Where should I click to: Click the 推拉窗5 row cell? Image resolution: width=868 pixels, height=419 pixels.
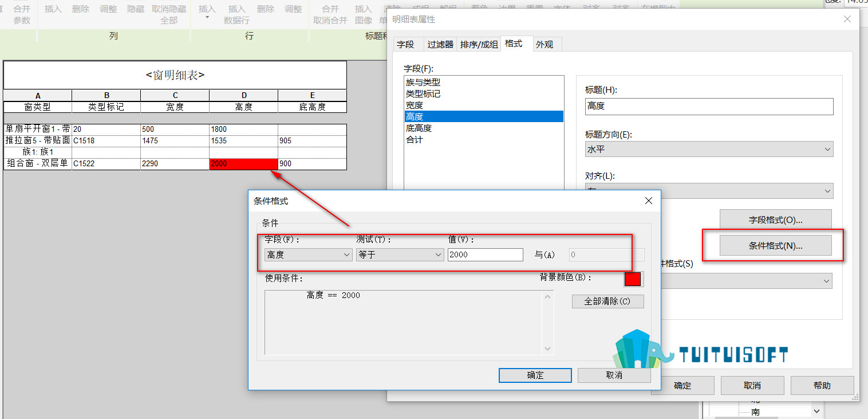click(38, 141)
